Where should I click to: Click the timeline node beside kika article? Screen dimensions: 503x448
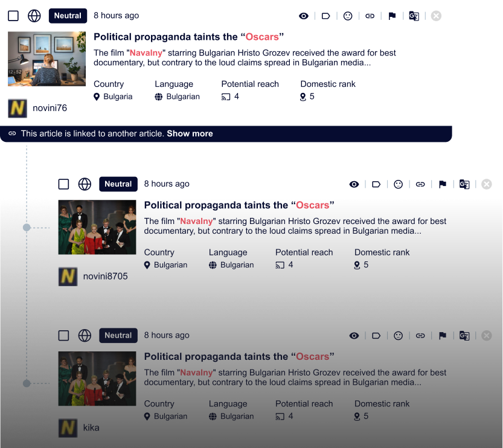point(27,383)
